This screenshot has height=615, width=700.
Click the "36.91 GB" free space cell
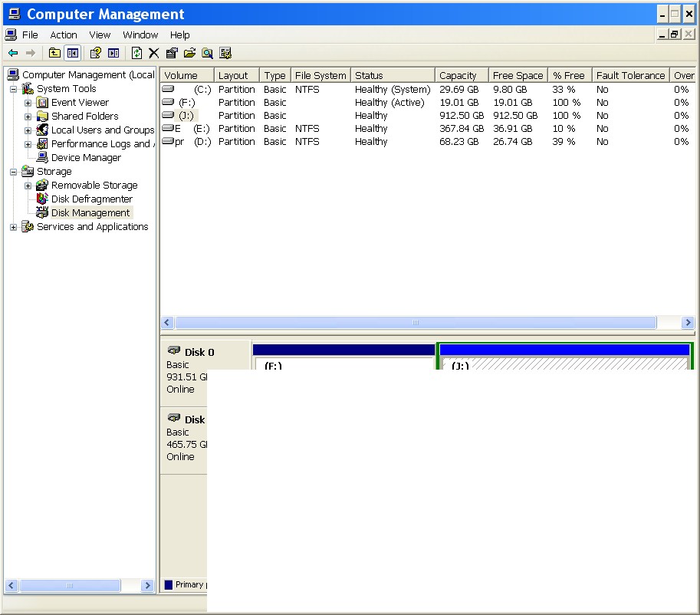tap(512, 129)
